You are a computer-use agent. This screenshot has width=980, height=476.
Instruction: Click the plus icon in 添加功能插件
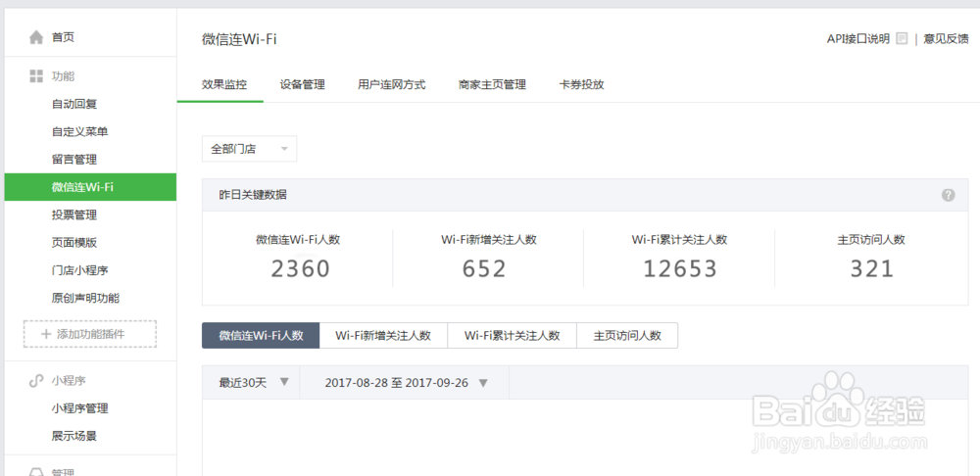click(46, 334)
